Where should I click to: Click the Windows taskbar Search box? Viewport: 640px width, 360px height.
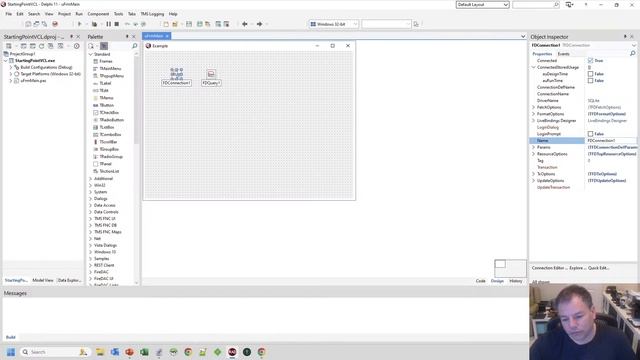pos(55,352)
